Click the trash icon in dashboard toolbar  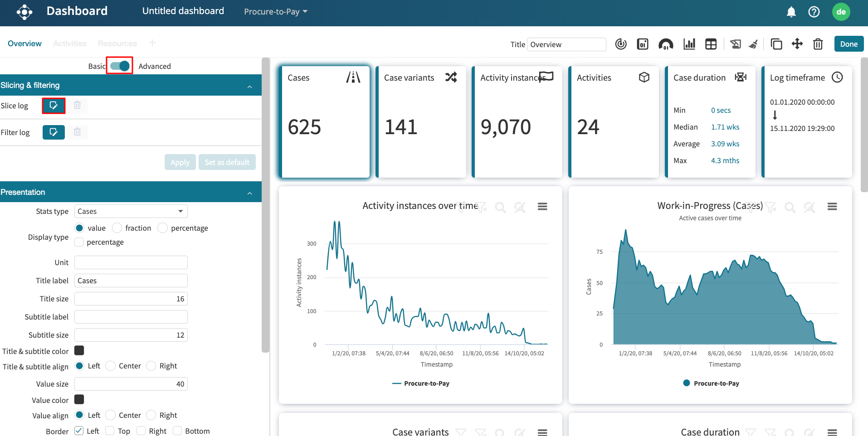click(818, 44)
